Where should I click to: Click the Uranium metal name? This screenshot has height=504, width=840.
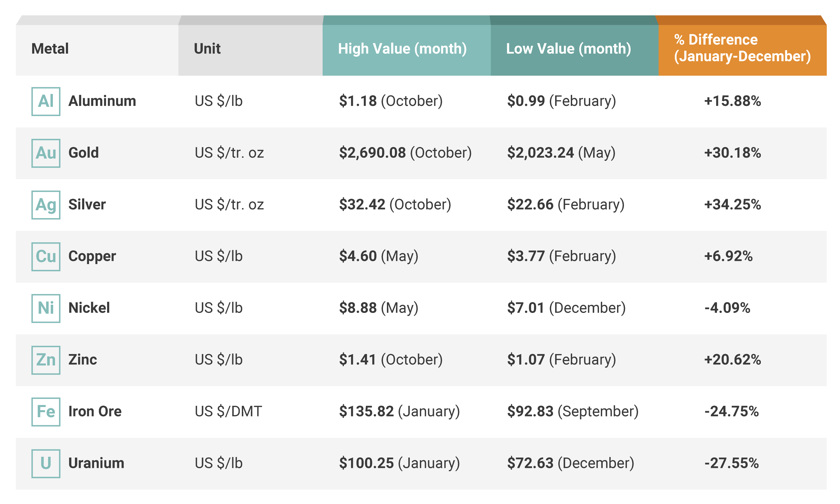pos(96,463)
